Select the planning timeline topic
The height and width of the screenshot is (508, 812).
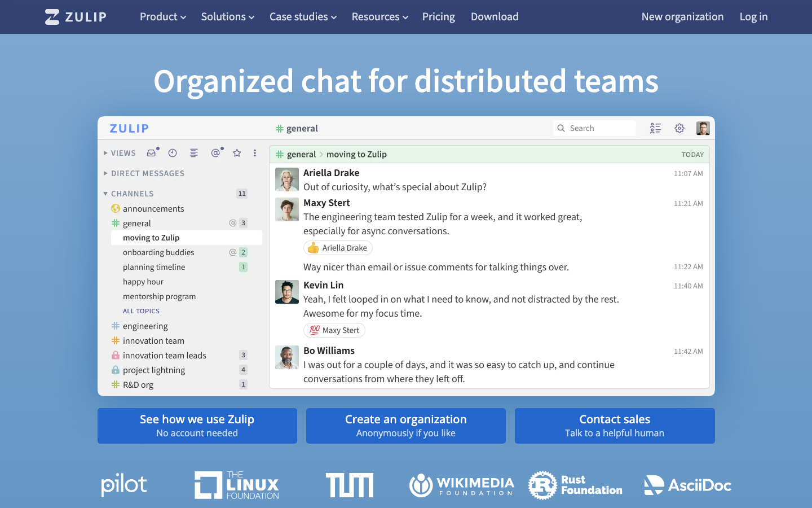coord(154,267)
